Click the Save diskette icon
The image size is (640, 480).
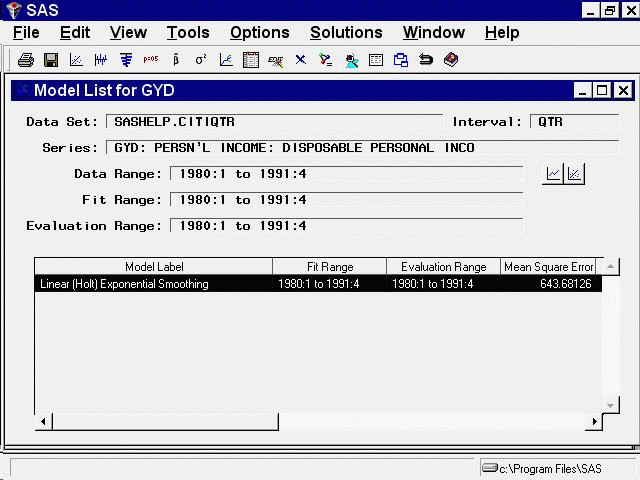[x=50, y=60]
